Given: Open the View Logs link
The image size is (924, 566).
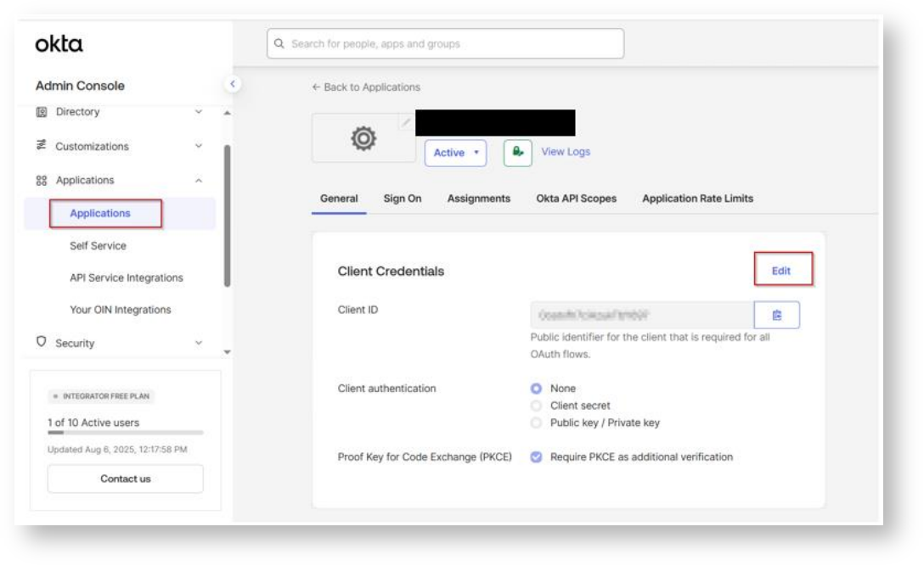Looking at the screenshot, I should point(566,152).
